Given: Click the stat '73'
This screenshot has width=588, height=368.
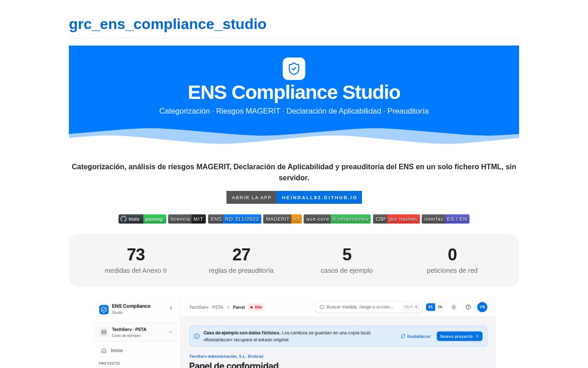Looking at the screenshot, I should pyautogui.click(x=136, y=254).
